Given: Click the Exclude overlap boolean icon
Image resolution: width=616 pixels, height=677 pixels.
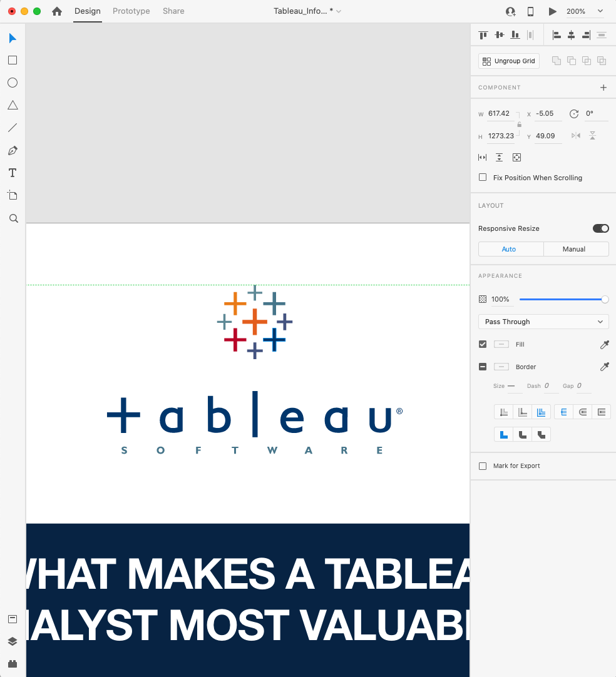Looking at the screenshot, I should [x=602, y=61].
